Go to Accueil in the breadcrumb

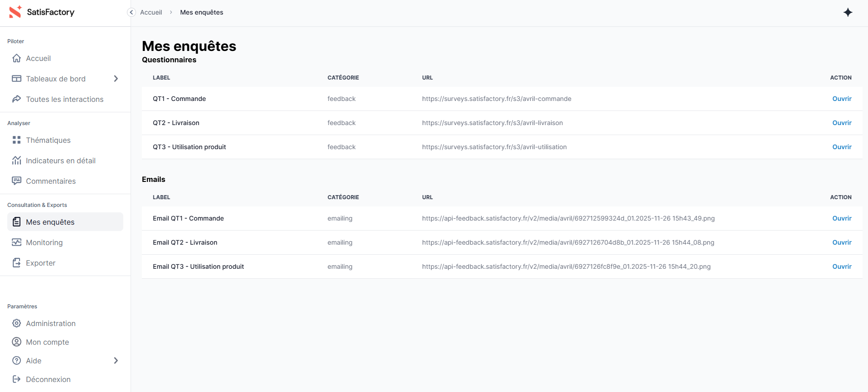151,12
